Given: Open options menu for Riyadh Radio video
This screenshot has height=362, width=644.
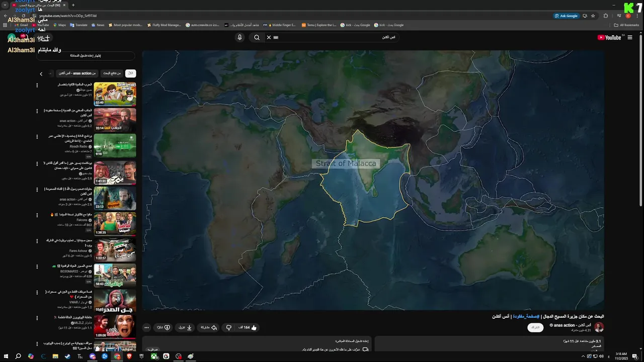Looking at the screenshot, I should (37, 137).
